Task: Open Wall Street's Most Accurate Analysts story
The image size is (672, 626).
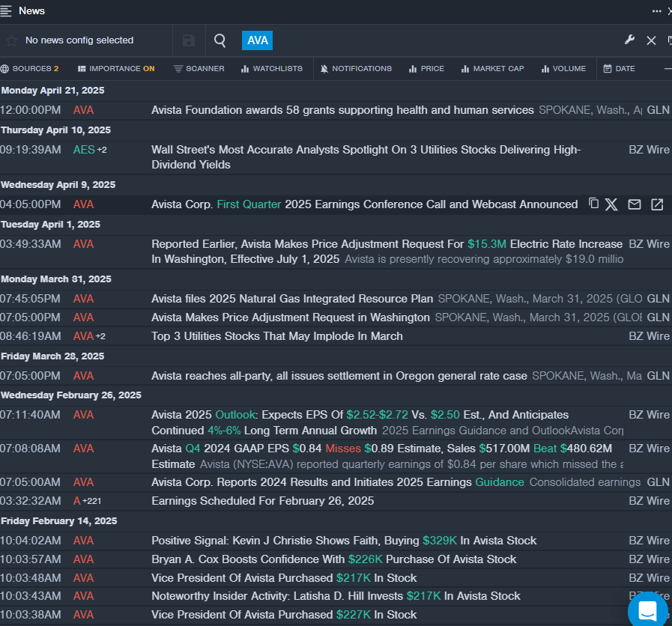Action: click(366, 157)
